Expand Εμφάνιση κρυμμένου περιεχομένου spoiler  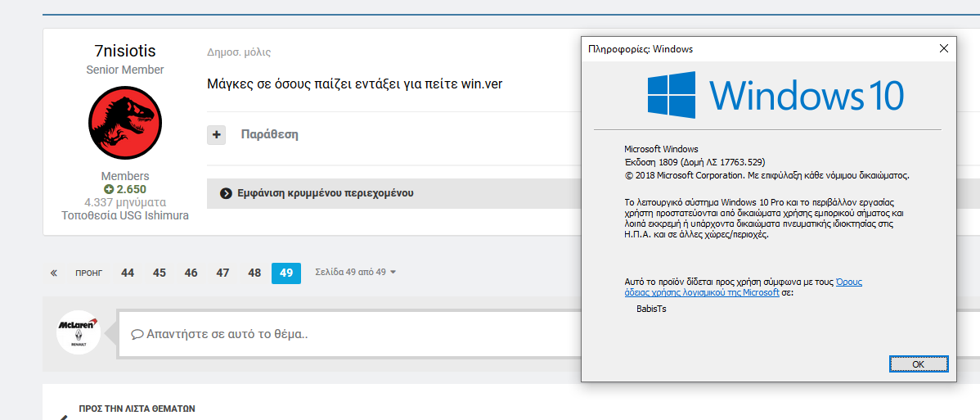(x=393, y=192)
